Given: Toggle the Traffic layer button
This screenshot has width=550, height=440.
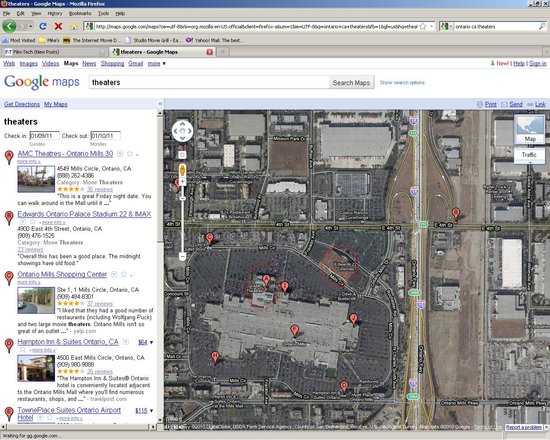Looking at the screenshot, I should (x=529, y=155).
